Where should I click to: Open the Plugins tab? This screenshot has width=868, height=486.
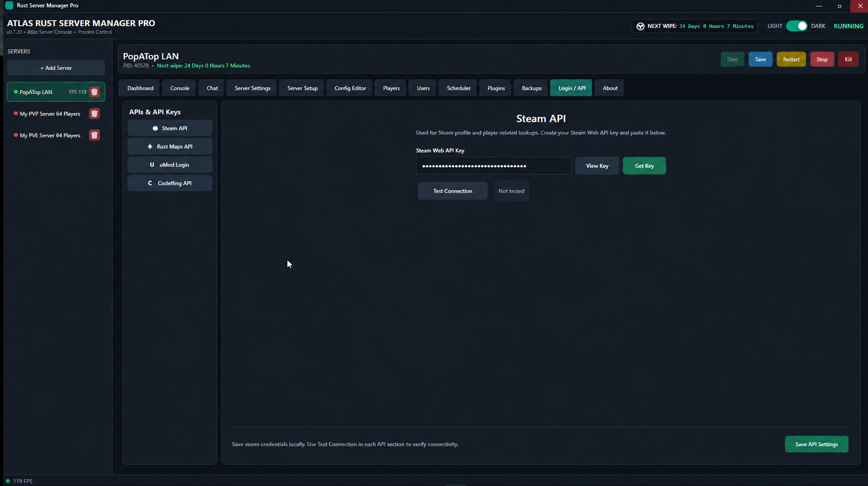tap(496, 88)
